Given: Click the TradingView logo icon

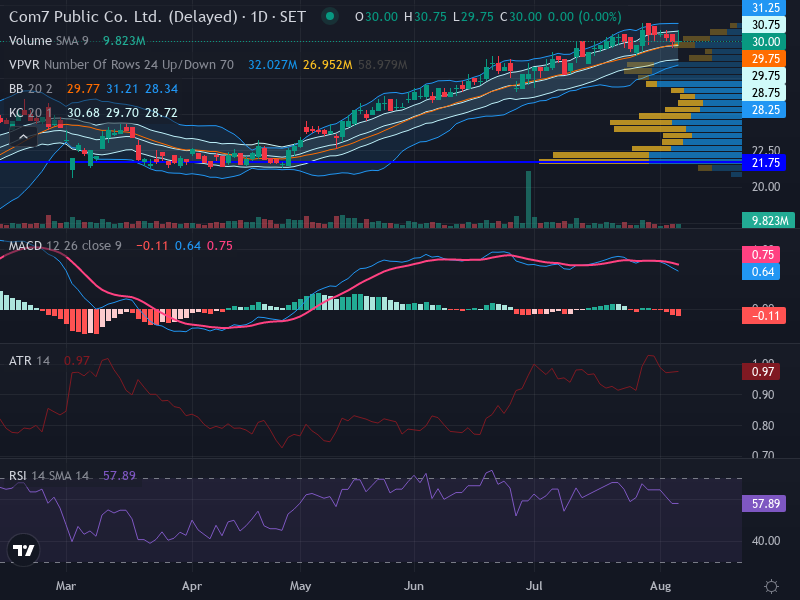Looking at the screenshot, I should tap(23, 550).
